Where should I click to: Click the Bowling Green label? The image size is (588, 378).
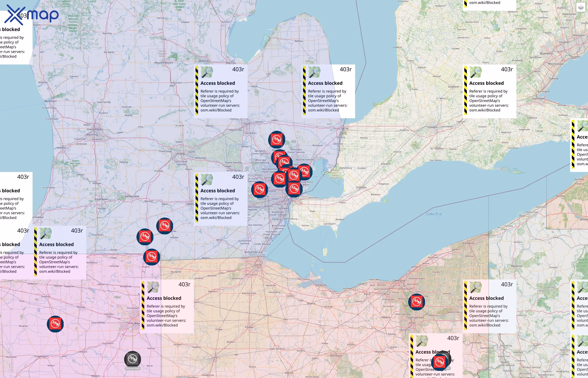(x=249, y=293)
